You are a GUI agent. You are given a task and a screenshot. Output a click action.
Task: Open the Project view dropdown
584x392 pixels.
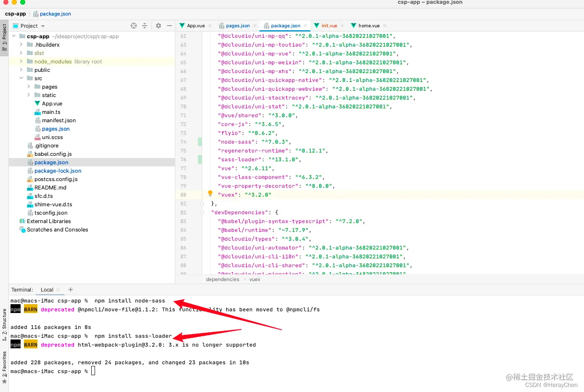coord(42,26)
